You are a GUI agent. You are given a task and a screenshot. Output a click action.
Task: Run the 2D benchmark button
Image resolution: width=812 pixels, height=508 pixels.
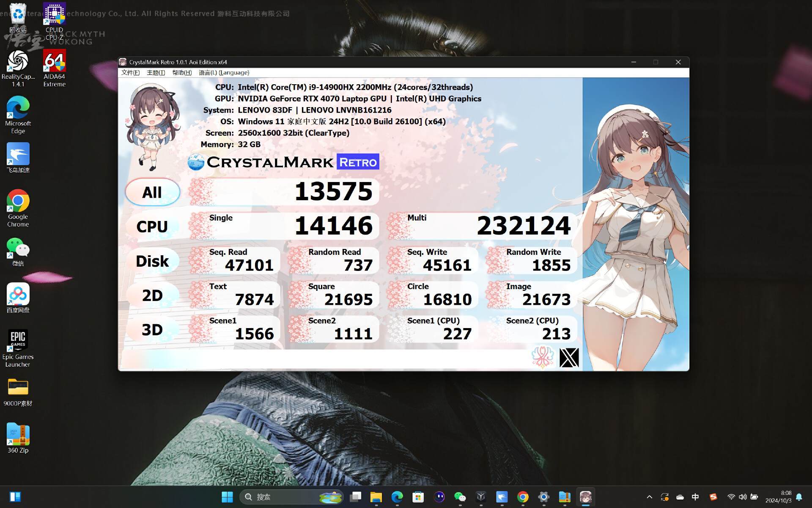pyautogui.click(x=152, y=295)
